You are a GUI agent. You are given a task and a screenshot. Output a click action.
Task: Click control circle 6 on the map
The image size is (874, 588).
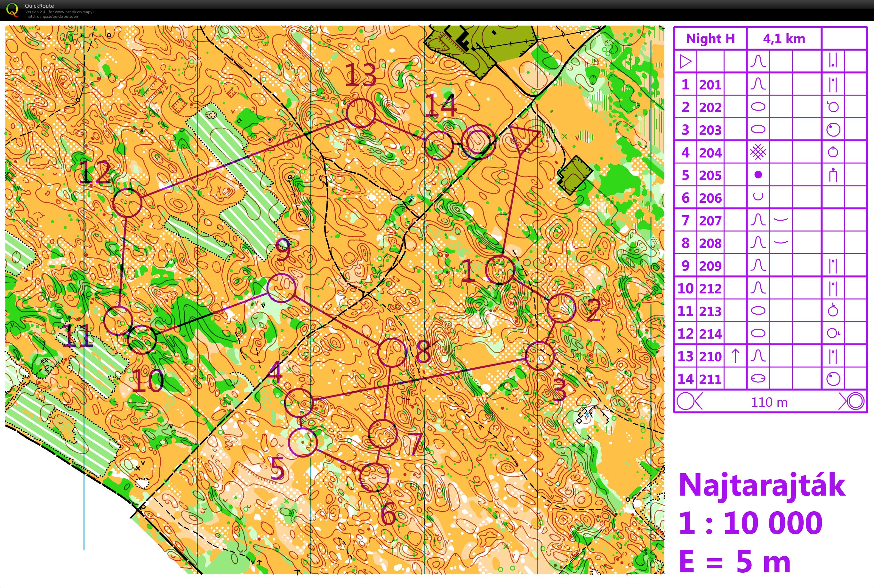coord(374,477)
